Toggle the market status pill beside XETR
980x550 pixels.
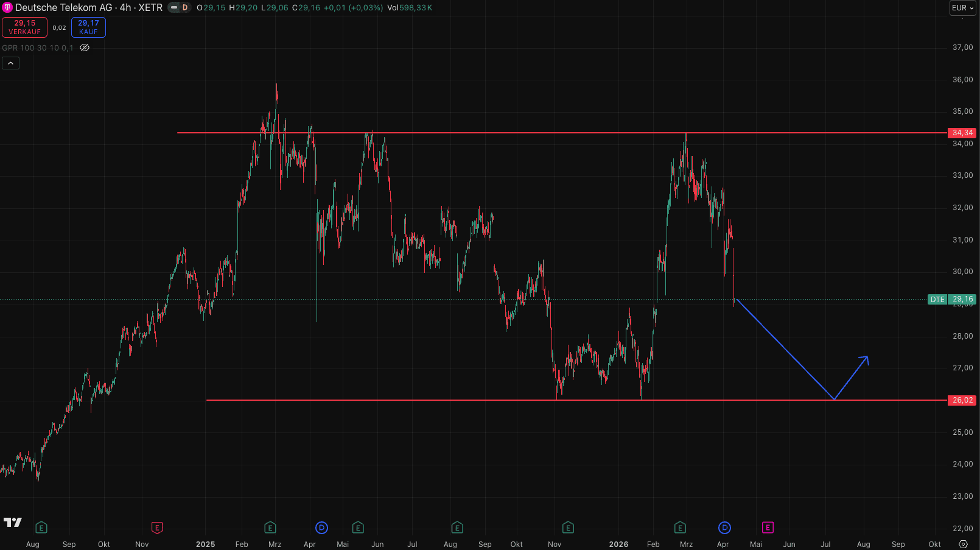click(179, 8)
